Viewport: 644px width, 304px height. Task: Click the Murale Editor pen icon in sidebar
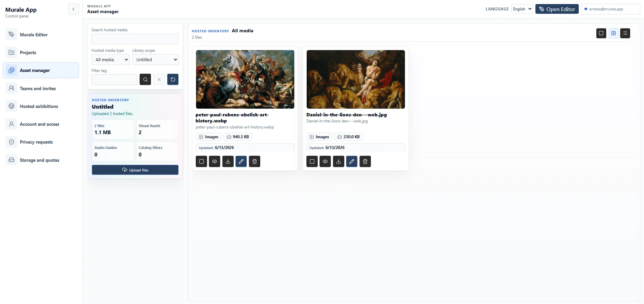pos(11,35)
